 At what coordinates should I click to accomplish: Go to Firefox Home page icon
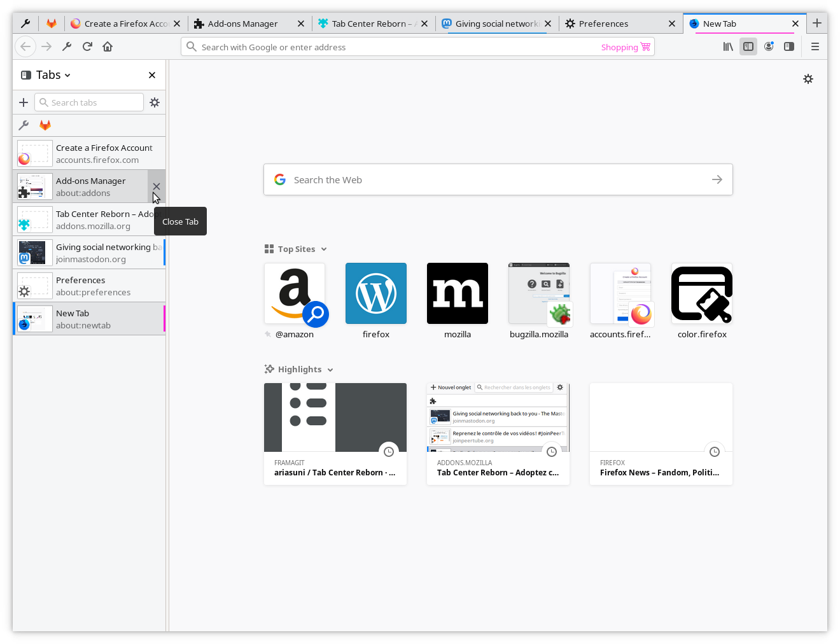pos(108,46)
